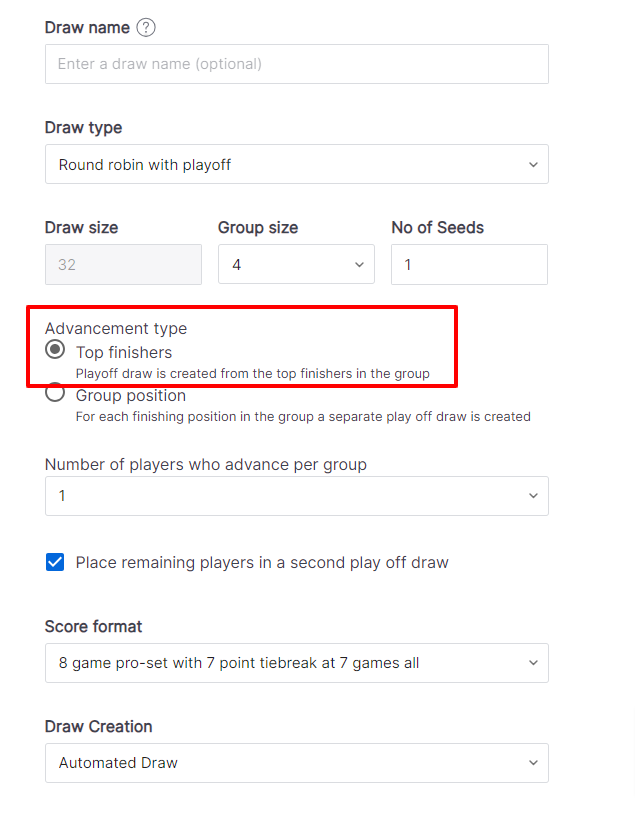The image size is (635, 815).
Task: Expand Number of players who advance dropdown
Action: pyautogui.click(x=297, y=496)
